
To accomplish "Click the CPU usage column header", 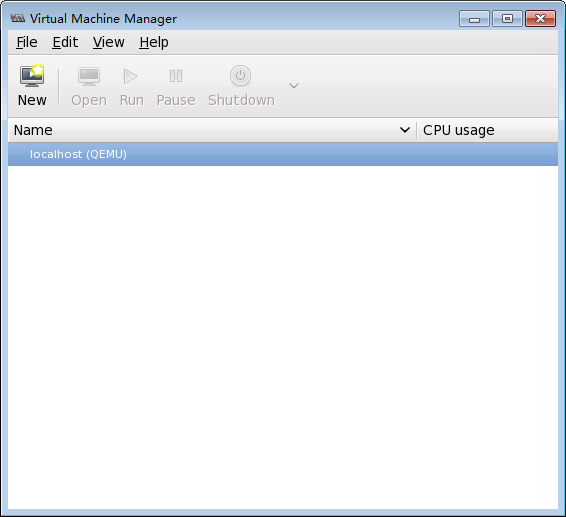I will click(x=487, y=130).
